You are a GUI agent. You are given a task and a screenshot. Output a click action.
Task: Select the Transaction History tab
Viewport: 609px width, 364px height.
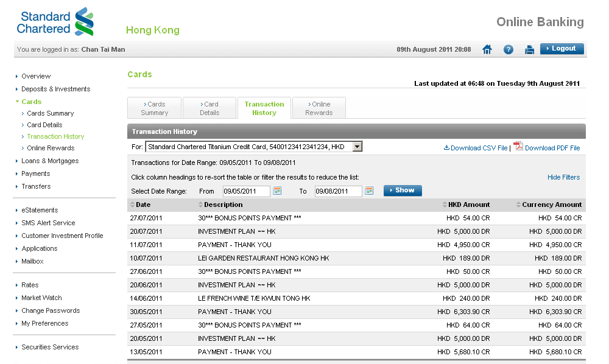[264, 108]
